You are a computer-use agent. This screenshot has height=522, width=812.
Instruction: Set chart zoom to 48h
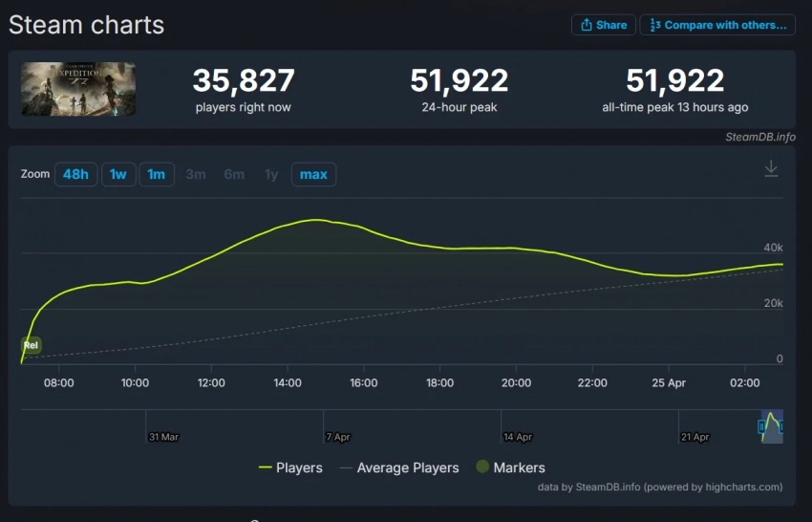tap(75, 174)
